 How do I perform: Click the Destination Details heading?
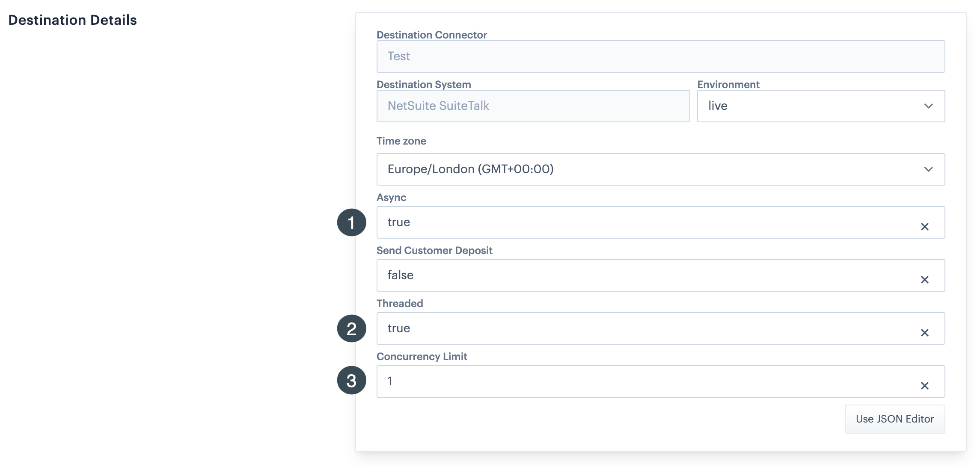73,20
